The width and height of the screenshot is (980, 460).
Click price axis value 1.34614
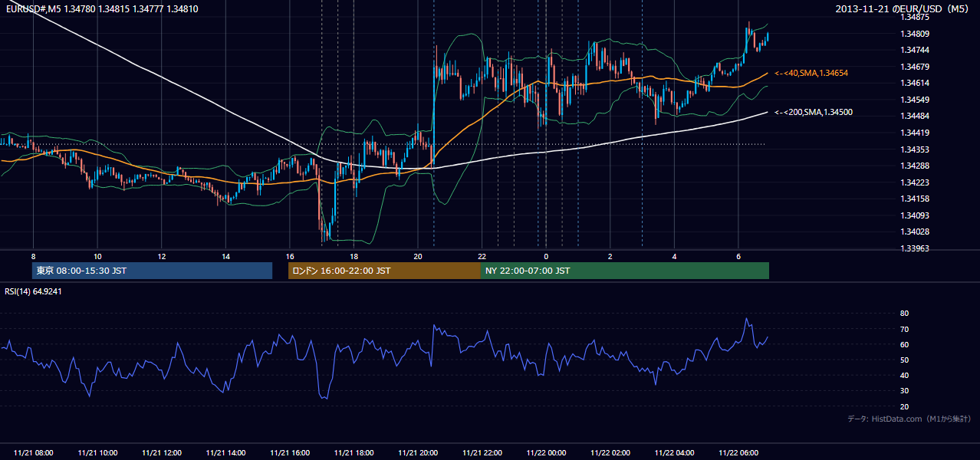916,83
